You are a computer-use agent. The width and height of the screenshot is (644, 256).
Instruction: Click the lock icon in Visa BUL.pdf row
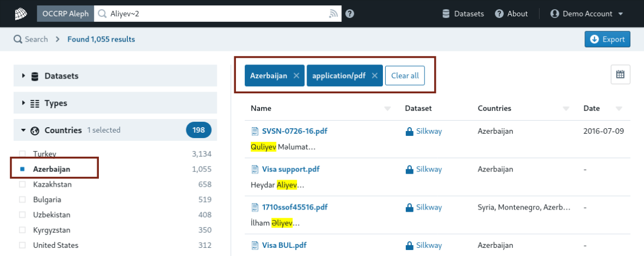tap(409, 245)
